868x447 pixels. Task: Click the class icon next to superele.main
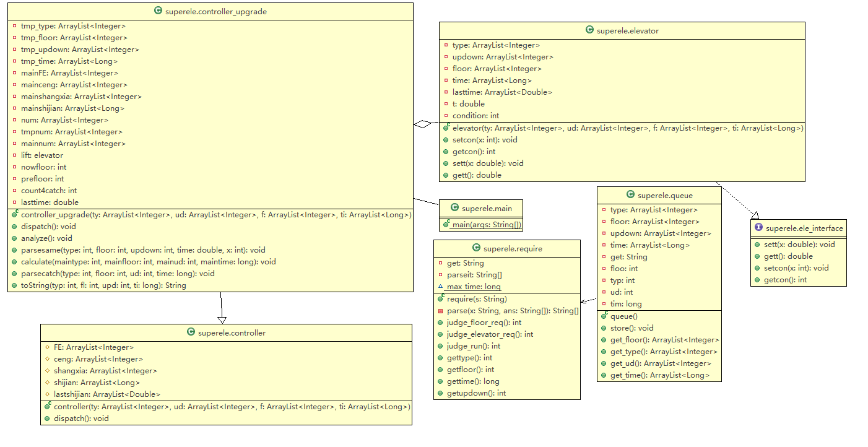pos(454,208)
